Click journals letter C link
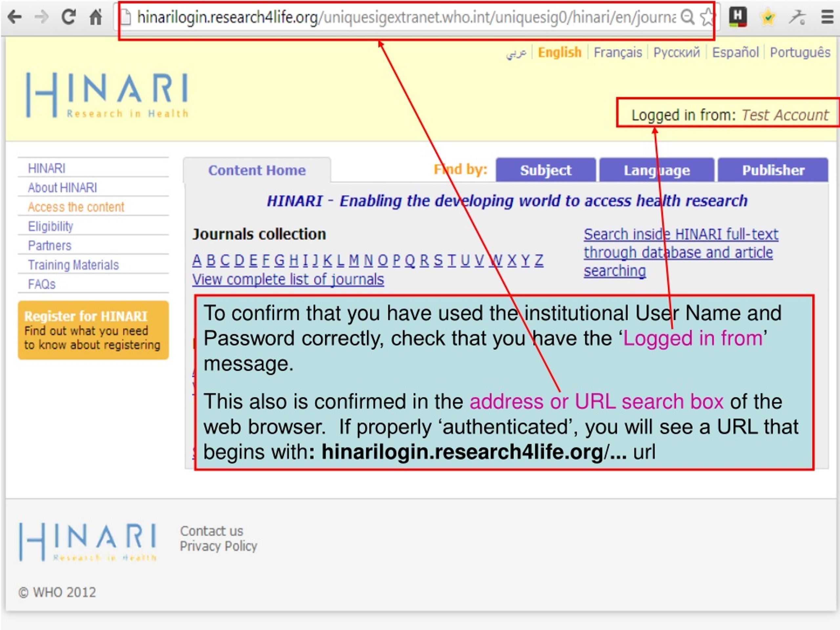This screenshot has height=630, width=840. tap(225, 261)
